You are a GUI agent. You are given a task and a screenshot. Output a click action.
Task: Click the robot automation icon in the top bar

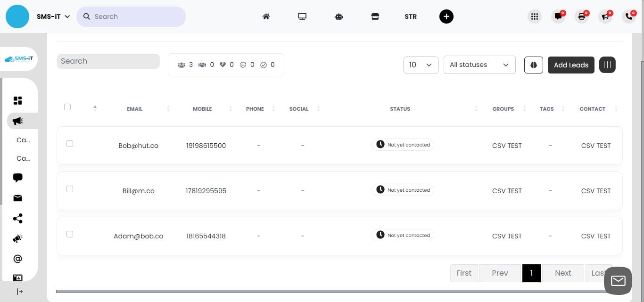point(339,16)
